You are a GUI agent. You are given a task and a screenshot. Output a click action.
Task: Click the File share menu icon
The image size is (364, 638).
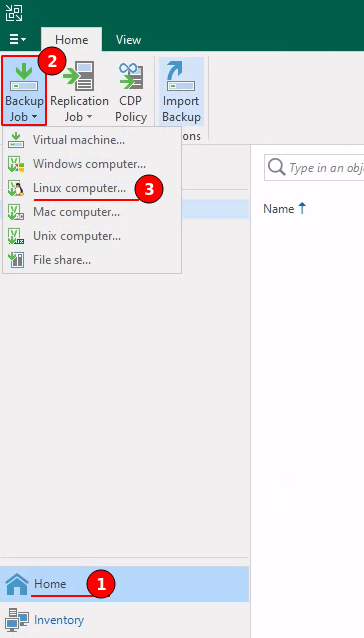point(16,260)
